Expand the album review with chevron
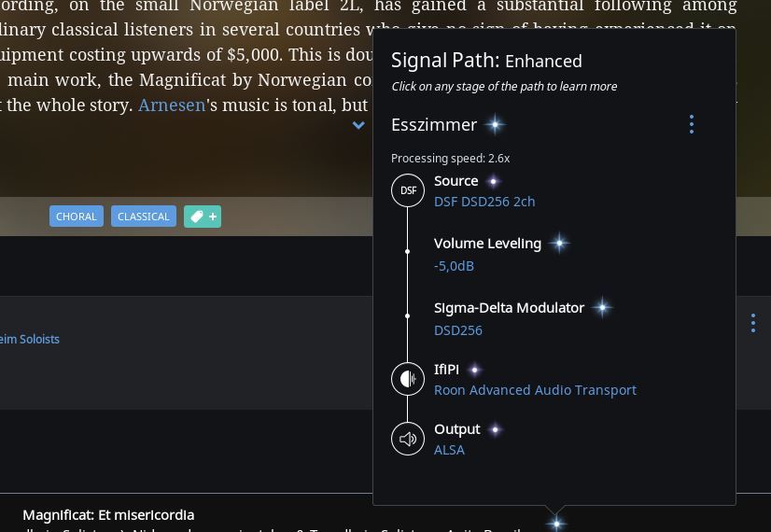The height and width of the screenshot is (532, 771). (x=358, y=125)
